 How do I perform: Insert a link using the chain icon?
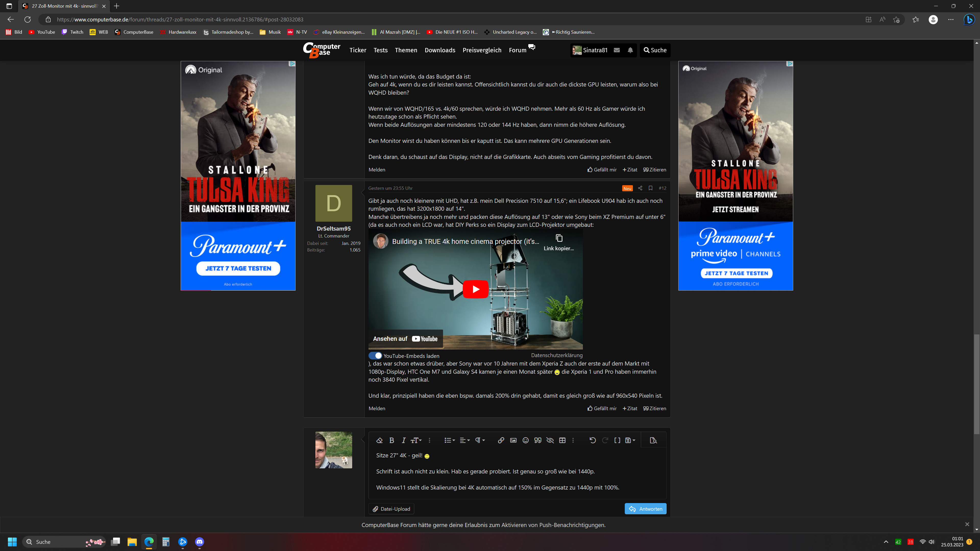501,440
